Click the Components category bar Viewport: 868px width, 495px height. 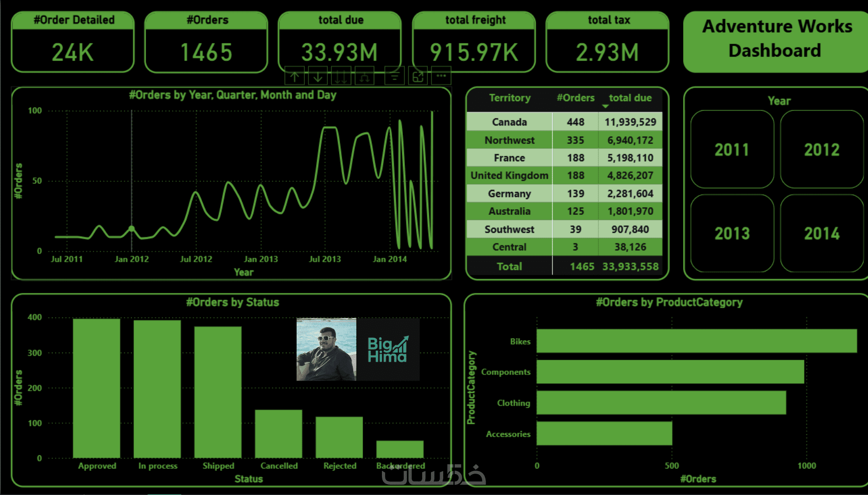coord(670,372)
